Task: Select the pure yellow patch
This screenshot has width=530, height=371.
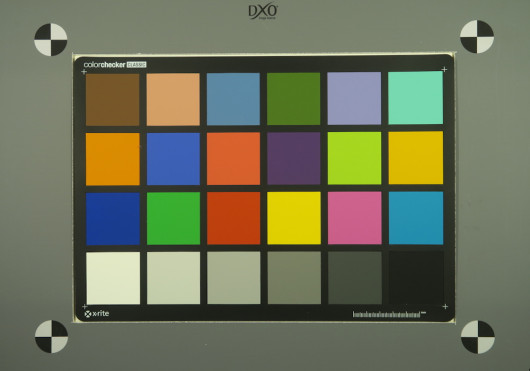Action: [294, 218]
